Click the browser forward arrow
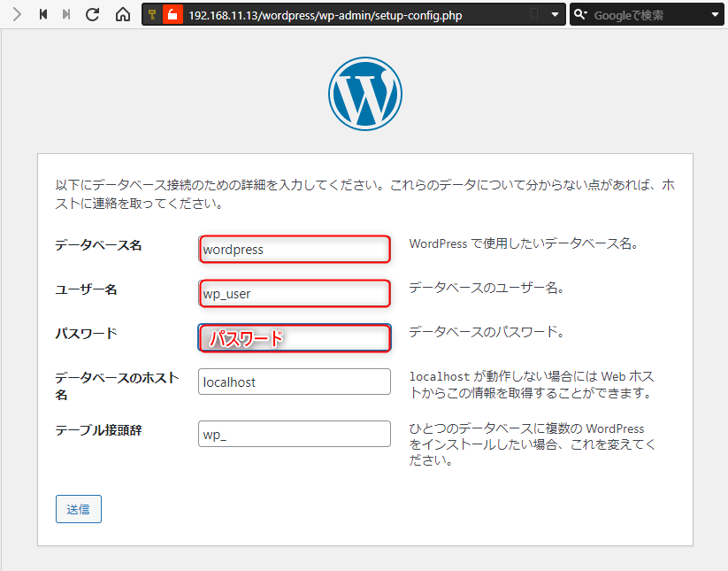The height and width of the screenshot is (571, 728). pyautogui.click(x=17, y=15)
